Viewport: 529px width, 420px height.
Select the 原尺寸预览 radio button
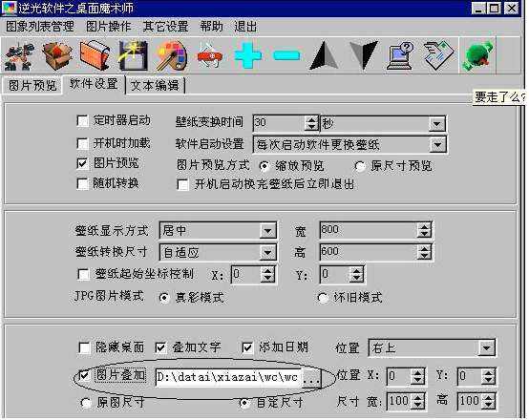360,166
